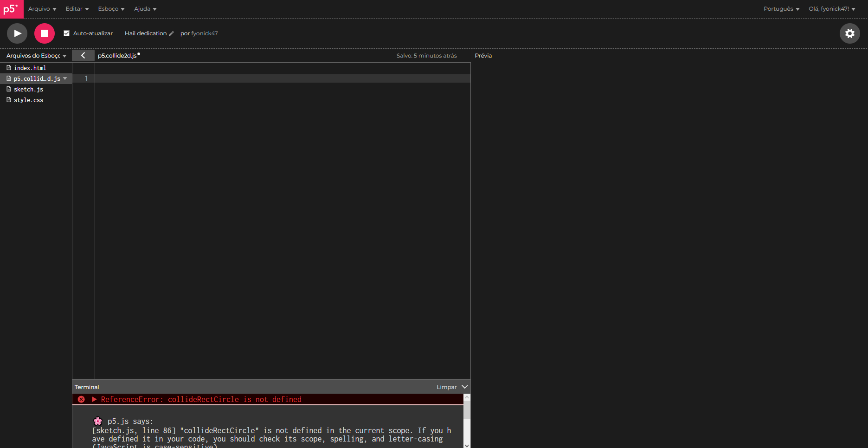Open options arrow for p5.collide2d.js file
The height and width of the screenshot is (448, 868).
tap(65, 78)
